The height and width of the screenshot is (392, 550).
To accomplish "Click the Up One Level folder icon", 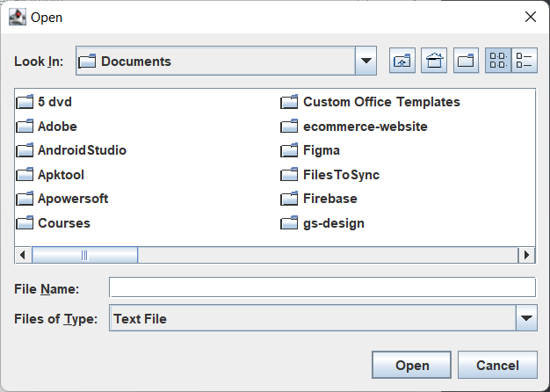I will pos(402,61).
